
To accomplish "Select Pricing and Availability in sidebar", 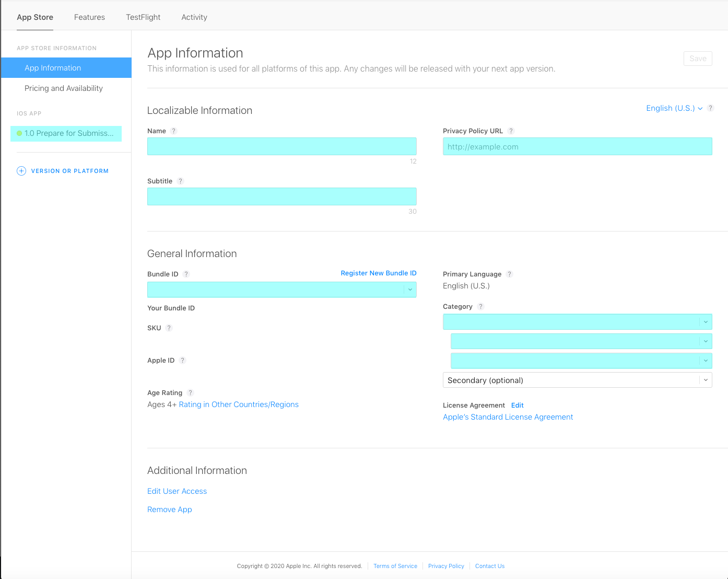I will 64,88.
